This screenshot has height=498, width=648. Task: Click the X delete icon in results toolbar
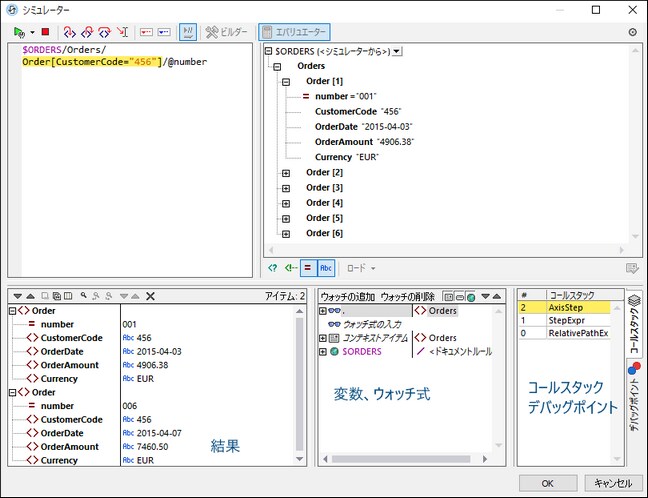click(150, 296)
